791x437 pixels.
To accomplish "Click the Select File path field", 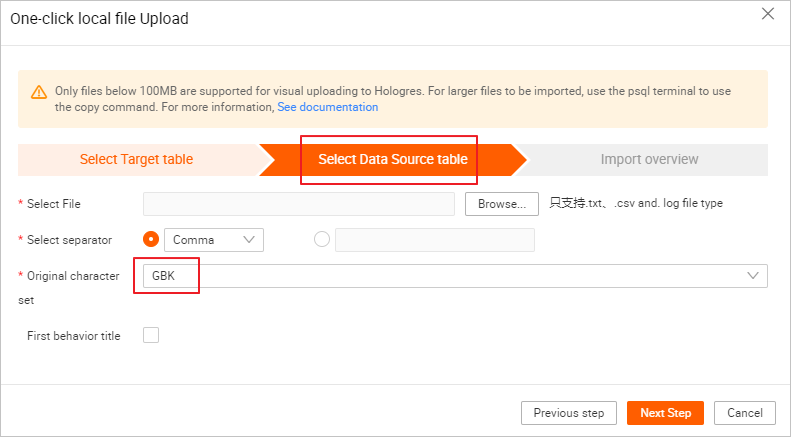I will pos(299,204).
